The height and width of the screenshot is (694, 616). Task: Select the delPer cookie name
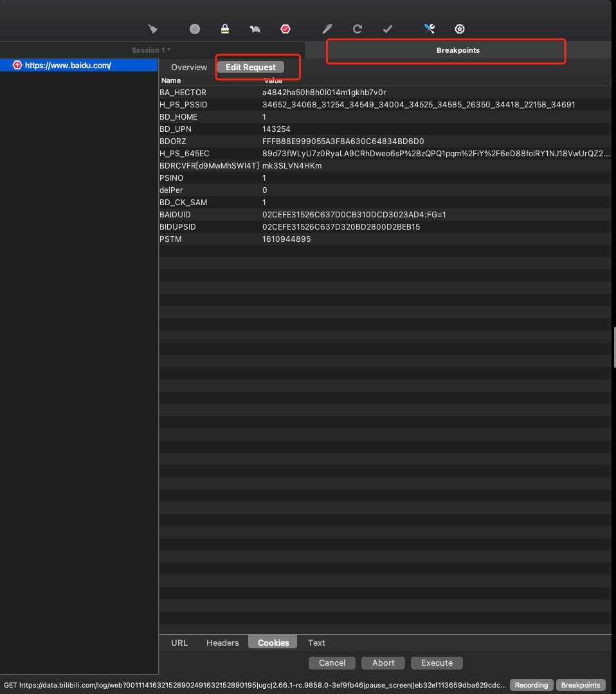(171, 190)
